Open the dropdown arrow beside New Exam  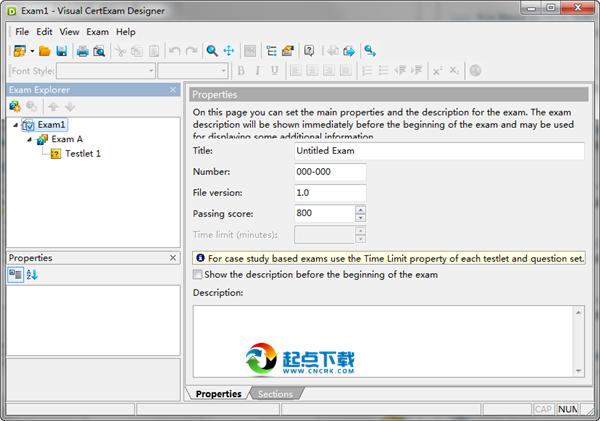tap(32, 51)
